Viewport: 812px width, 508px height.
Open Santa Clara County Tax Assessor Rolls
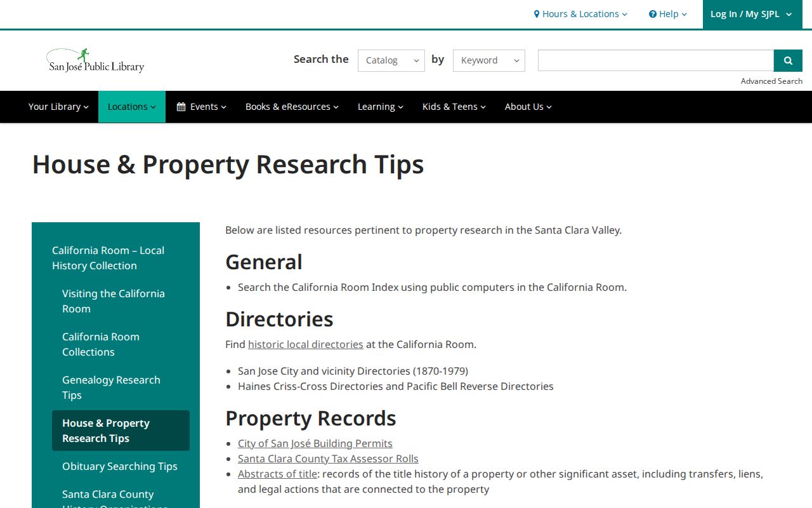click(328, 458)
